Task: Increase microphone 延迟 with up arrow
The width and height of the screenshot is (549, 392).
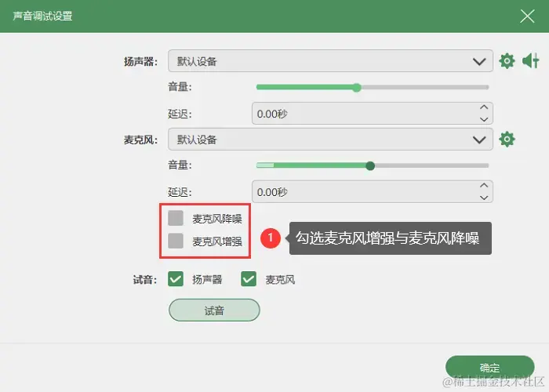Action: tap(484, 186)
